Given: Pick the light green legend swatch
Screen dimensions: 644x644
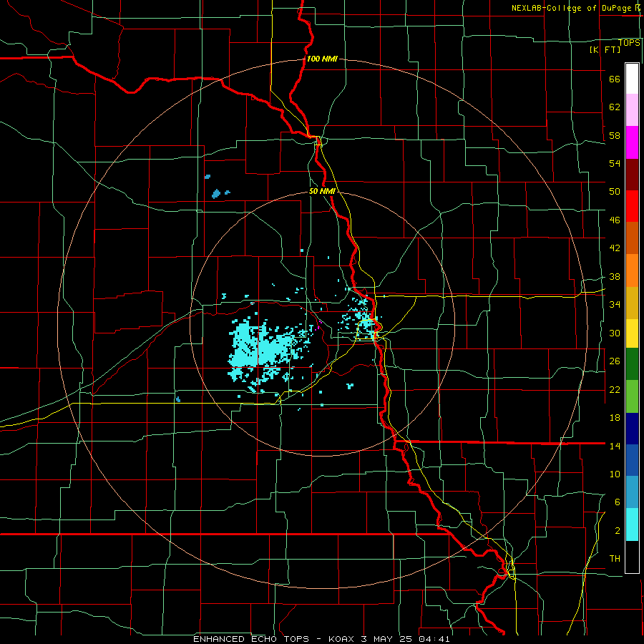Looking at the screenshot, I should point(632,396).
